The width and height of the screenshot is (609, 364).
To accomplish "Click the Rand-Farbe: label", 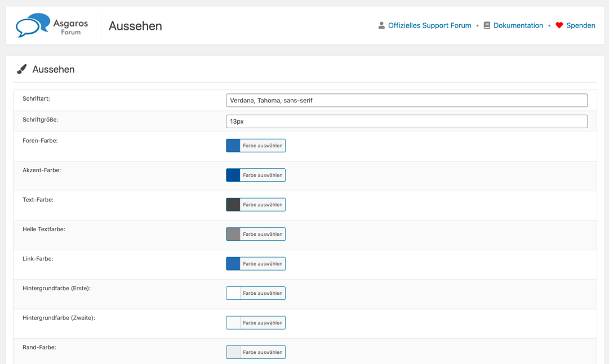I will click(39, 347).
